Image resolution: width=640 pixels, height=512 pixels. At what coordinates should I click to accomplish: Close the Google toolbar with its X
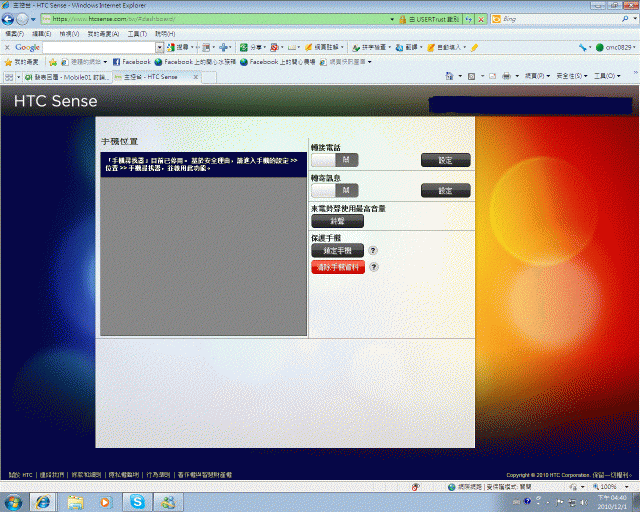click(x=7, y=47)
